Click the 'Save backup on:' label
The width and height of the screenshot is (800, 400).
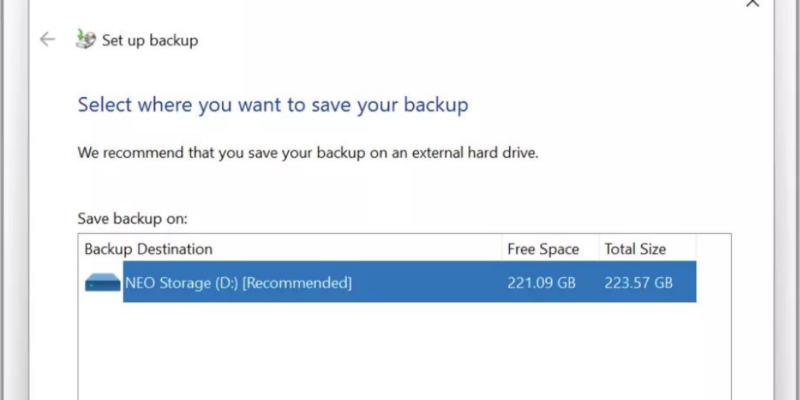(132, 217)
